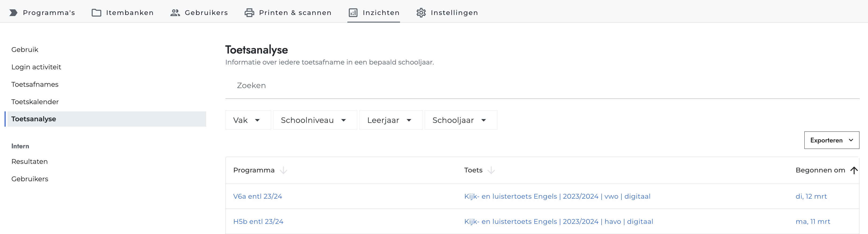Screen dimensions: 868x234
Task: Open the H5b entl 23/24 programme link
Action: pyautogui.click(x=258, y=221)
